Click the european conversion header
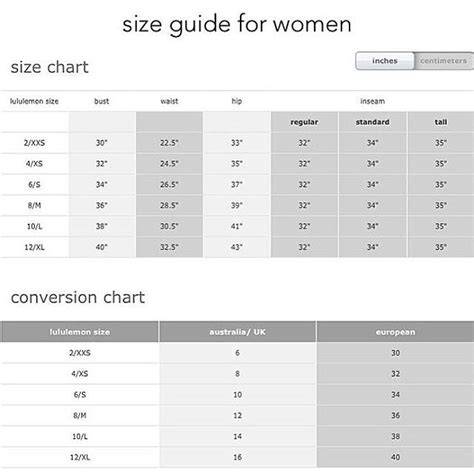Viewport: 474px width, 474px height. pos(396,332)
